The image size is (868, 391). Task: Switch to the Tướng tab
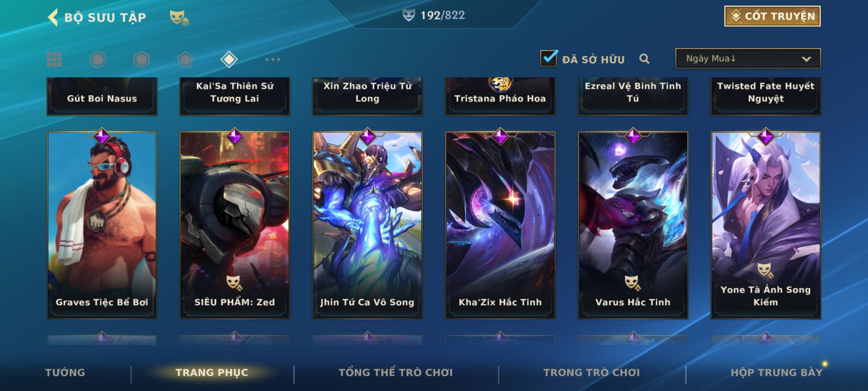pyautogui.click(x=65, y=373)
